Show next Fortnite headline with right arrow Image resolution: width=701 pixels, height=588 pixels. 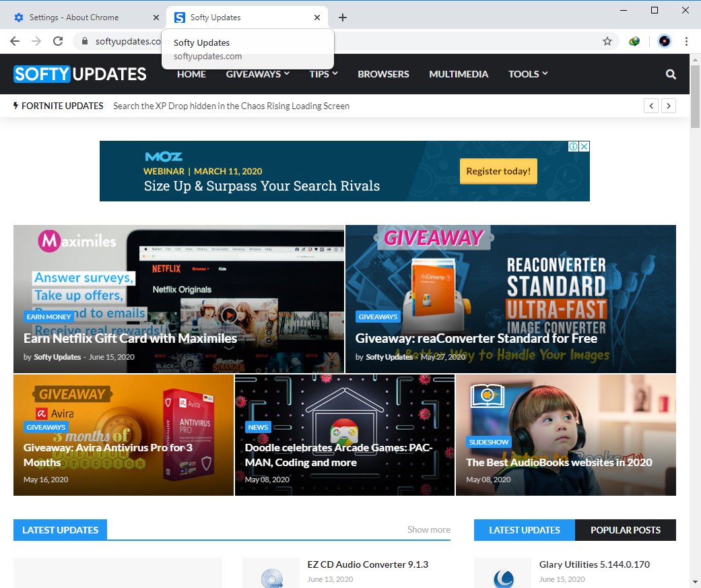(x=669, y=106)
